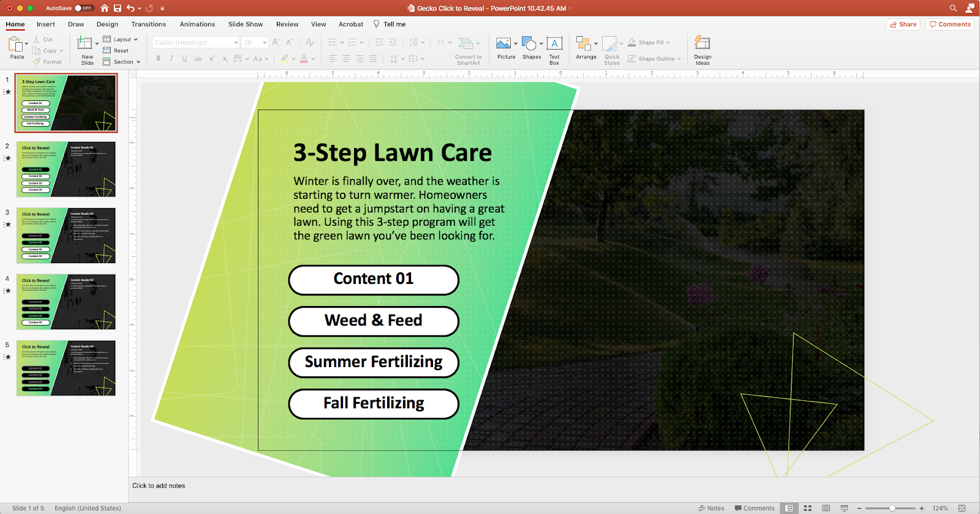Save the presentation with the floppy disk icon
This screenshot has width=980, height=514.
(118, 8)
